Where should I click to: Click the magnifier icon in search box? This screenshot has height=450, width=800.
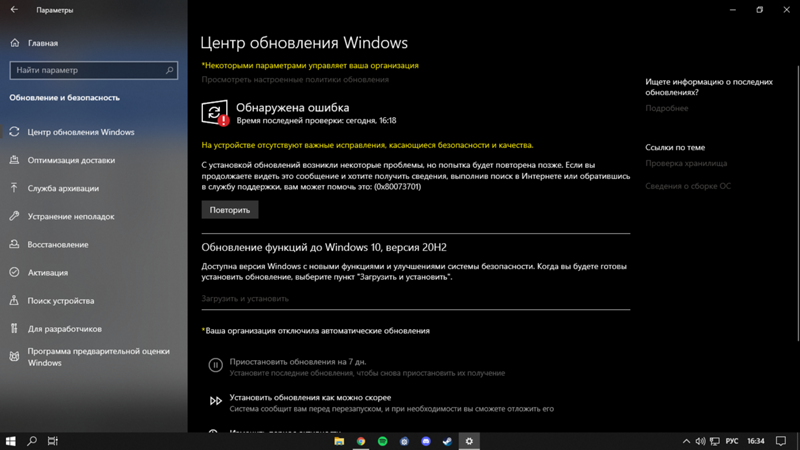(x=169, y=70)
